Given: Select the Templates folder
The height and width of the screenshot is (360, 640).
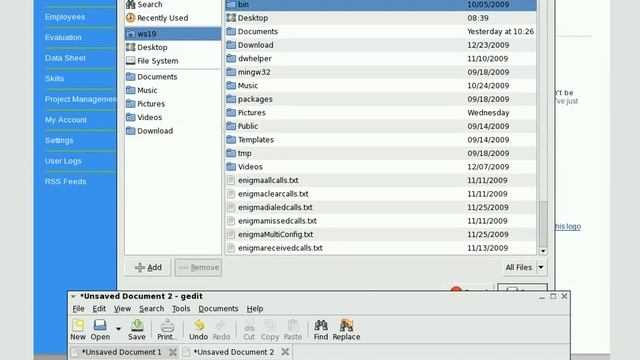Looking at the screenshot, I should click(x=381, y=140).
